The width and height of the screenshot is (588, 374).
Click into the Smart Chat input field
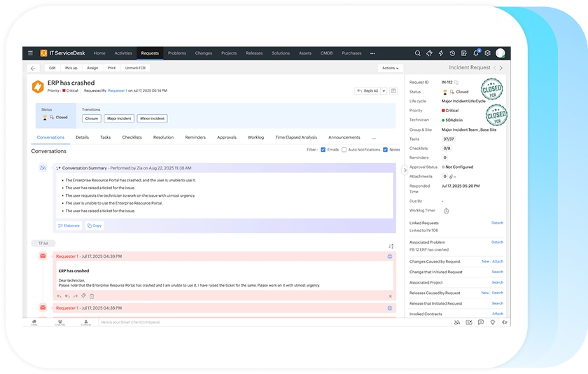tap(274, 323)
